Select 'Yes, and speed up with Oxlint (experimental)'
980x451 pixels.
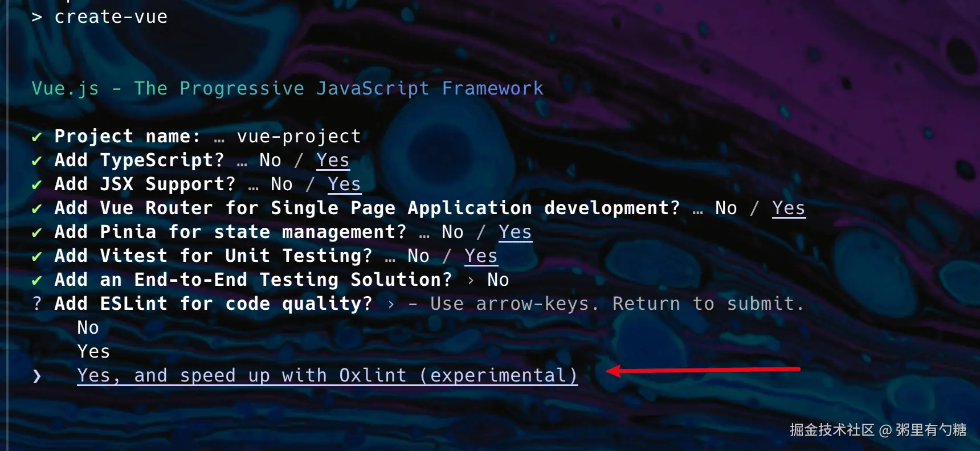coord(328,376)
